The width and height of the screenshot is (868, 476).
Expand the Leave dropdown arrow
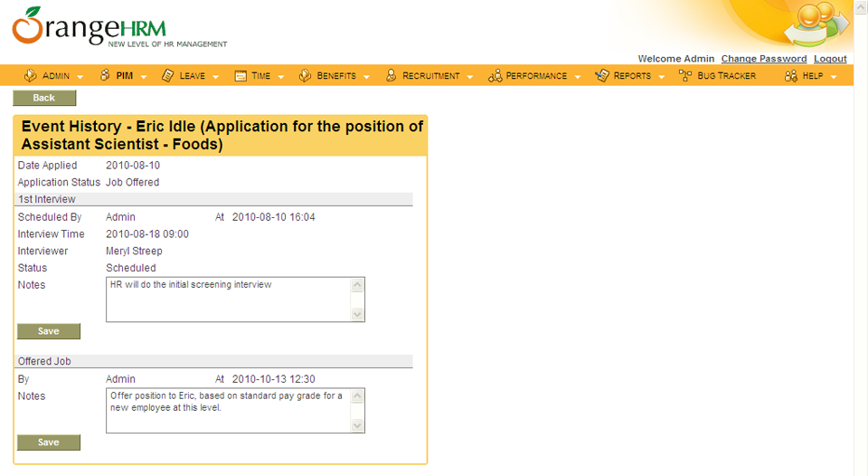tap(215, 77)
